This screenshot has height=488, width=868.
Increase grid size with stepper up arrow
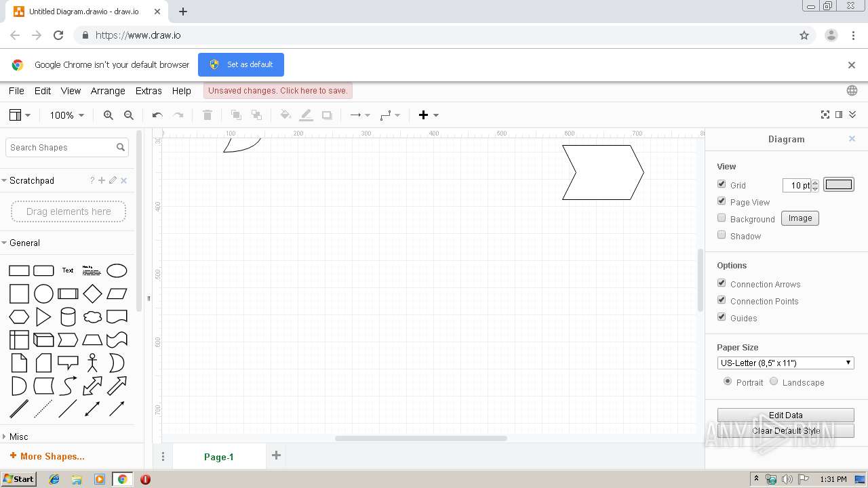[x=815, y=182]
